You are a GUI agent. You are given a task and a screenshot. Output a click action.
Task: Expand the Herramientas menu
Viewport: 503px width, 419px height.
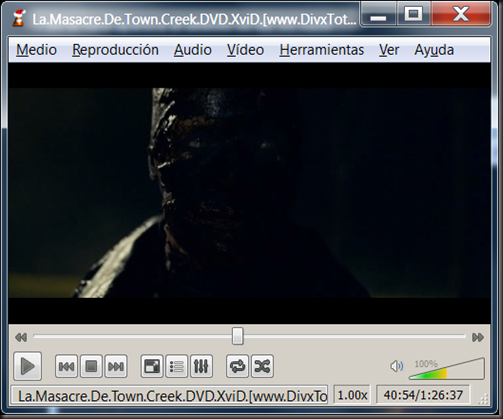pyautogui.click(x=322, y=50)
